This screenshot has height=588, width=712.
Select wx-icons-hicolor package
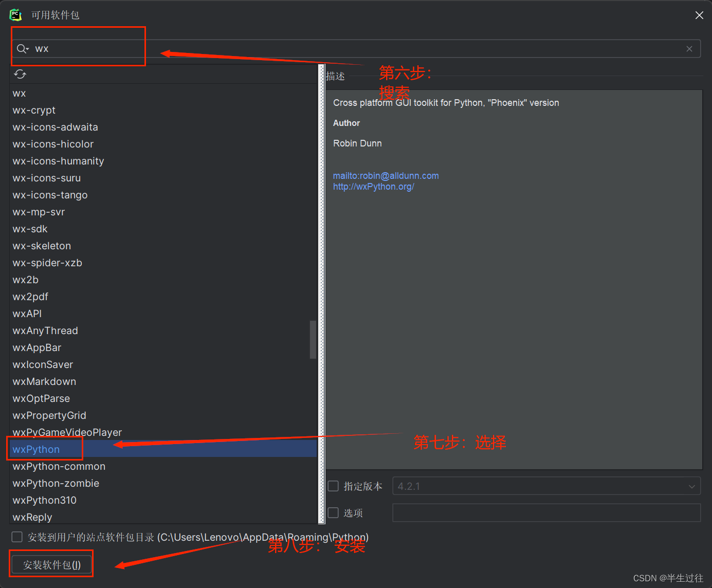tap(163, 144)
